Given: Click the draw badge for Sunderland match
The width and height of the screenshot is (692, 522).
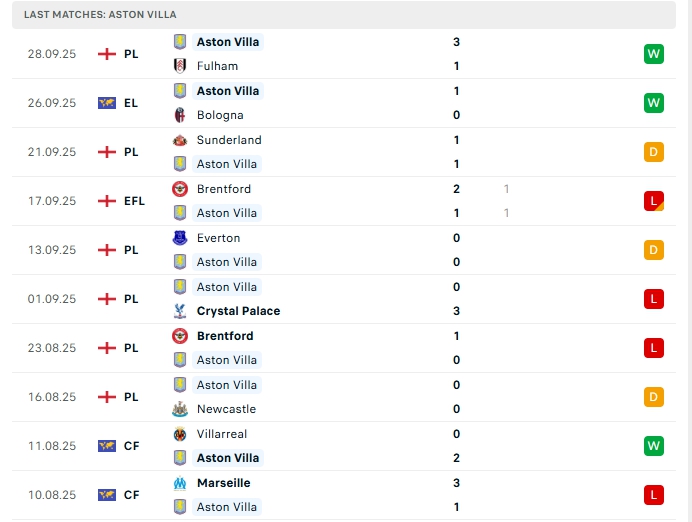Looking at the screenshot, I should 654,152.
